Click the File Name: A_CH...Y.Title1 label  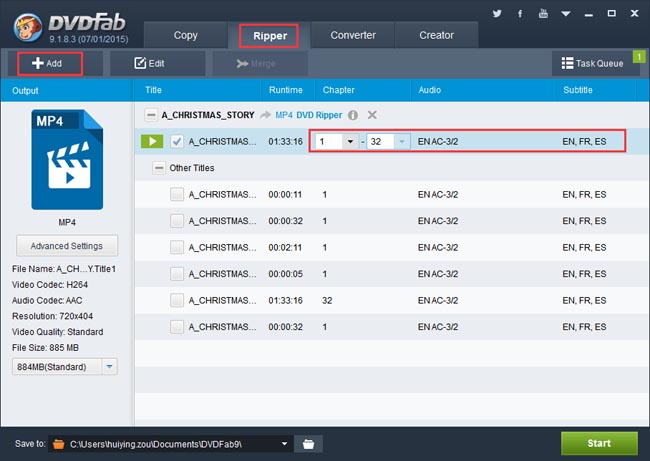64,269
